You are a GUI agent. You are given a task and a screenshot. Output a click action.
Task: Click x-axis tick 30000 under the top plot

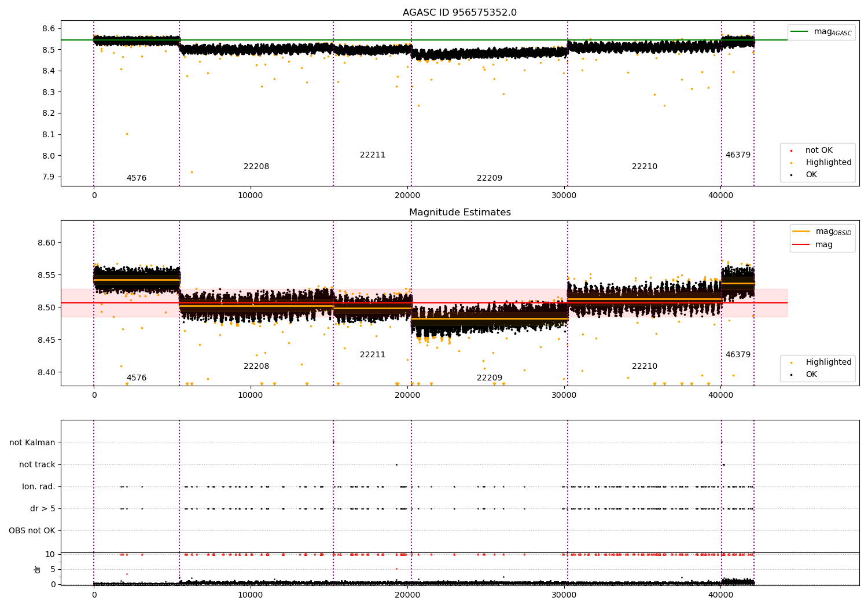pos(564,196)
